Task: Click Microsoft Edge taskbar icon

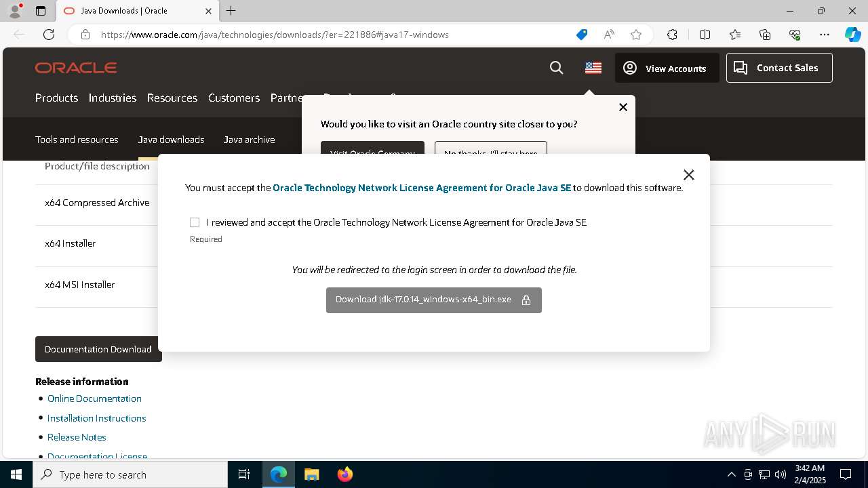Action: (x=279, y=474)
